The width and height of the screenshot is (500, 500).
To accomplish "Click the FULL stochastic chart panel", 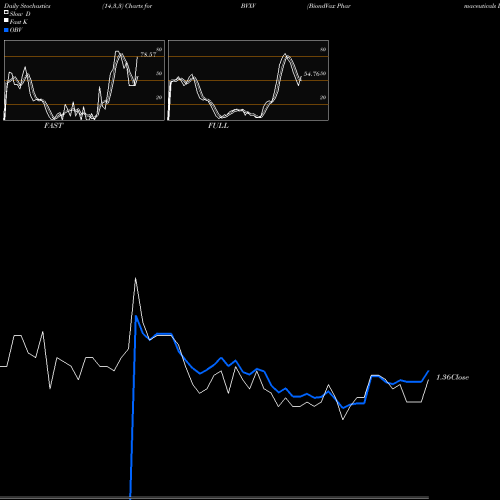I will (x=248, y=80).
